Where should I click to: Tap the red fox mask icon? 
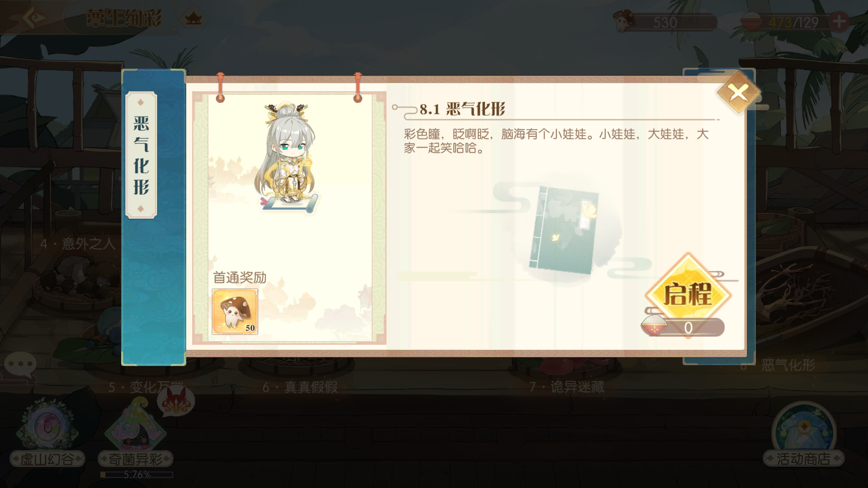[x=176, y=401]
